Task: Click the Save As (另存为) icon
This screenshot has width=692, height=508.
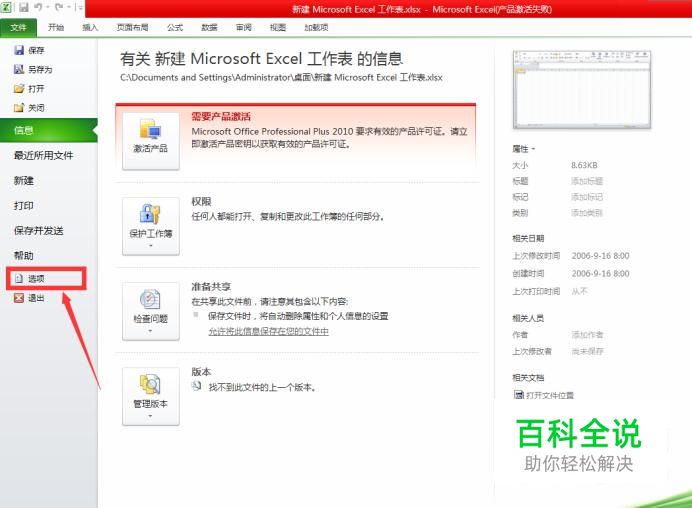Action: [19, 69]
